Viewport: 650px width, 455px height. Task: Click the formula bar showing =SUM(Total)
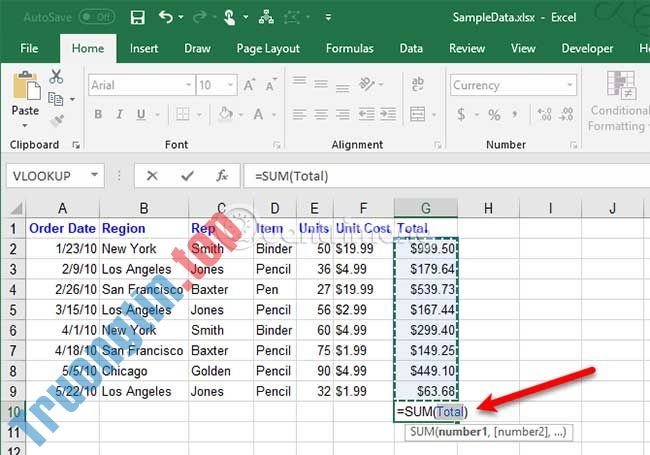click(446, 176)
